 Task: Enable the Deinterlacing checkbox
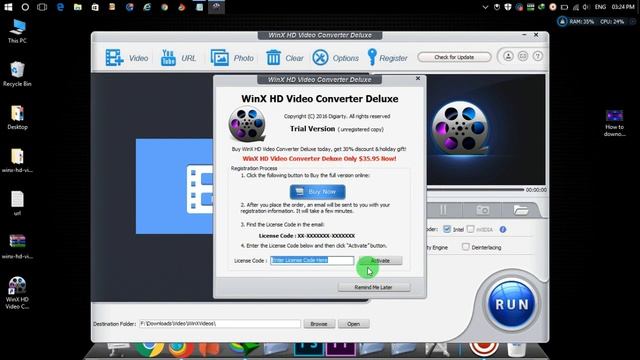click(466, 247)
